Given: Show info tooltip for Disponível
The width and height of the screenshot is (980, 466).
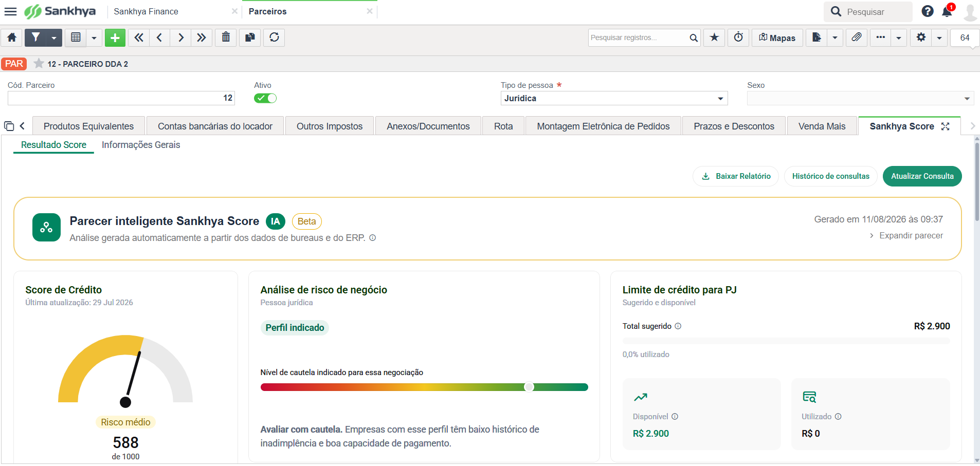Looking at the screenshot, I should [x=675, y=417].
